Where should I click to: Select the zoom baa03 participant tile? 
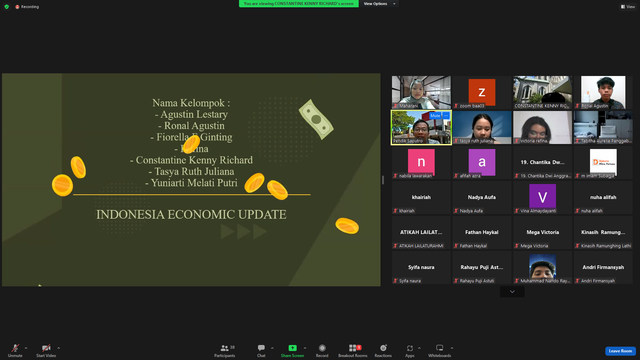pyautogui.click(x=482, y=92)
